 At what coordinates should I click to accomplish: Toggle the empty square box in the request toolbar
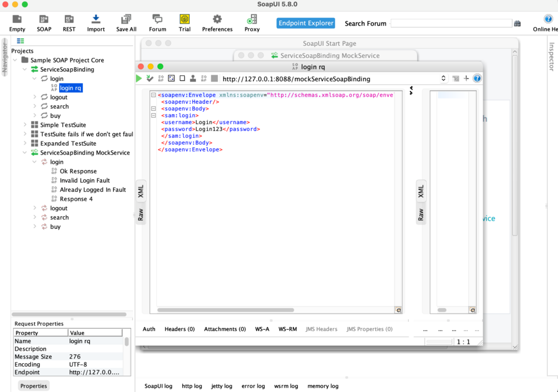pos(182,78)
